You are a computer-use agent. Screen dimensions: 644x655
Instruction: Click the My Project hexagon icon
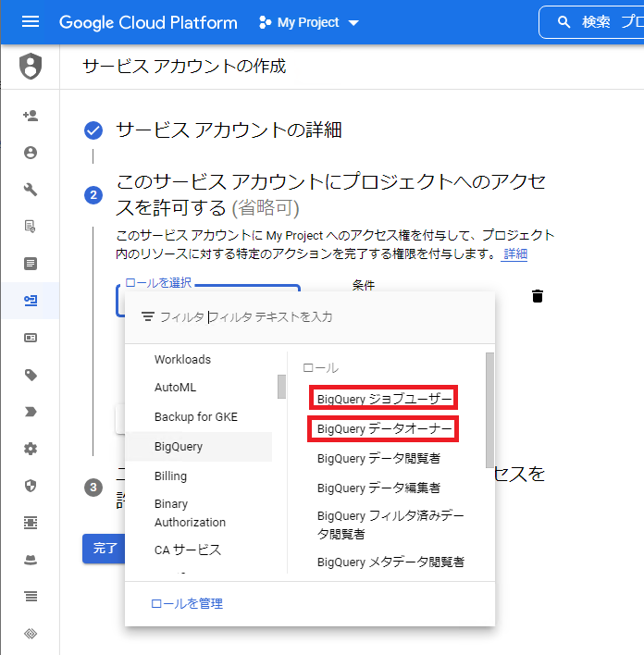(x=265, y=22)
